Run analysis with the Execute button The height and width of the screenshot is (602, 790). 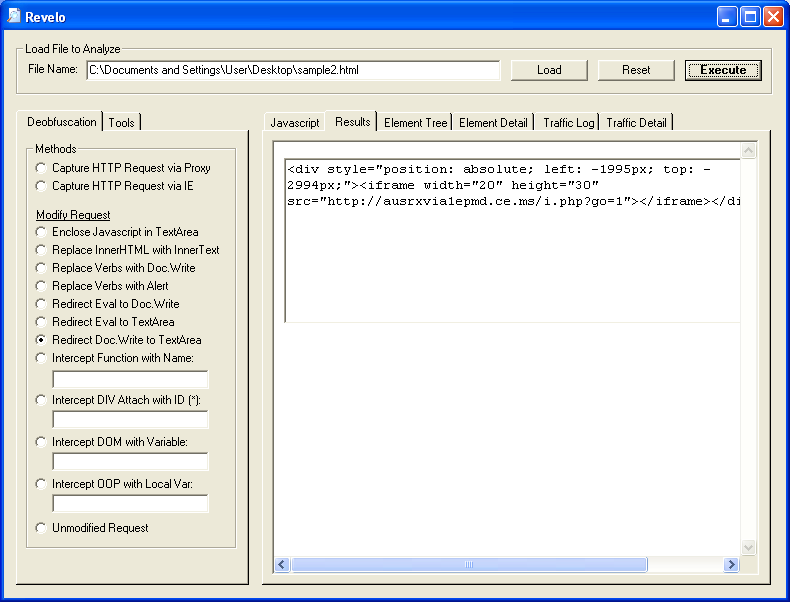tap(722, 70)
